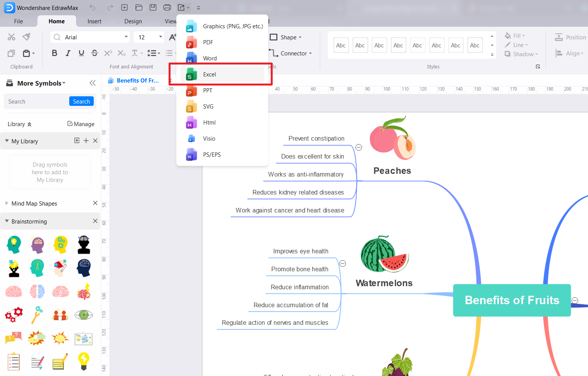Screen dimensions: 588x376
Task: Apply italic formatting
Action: [x=68, y=53]
